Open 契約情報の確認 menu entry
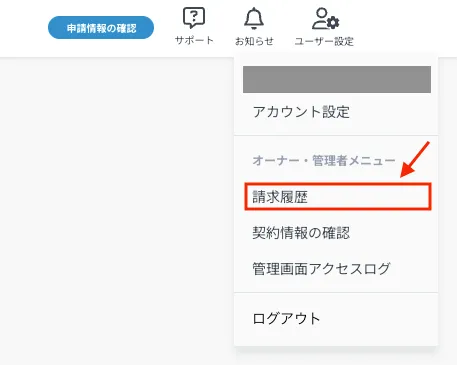The height and width of the screenshot is (365, 457). click(301, 233)
